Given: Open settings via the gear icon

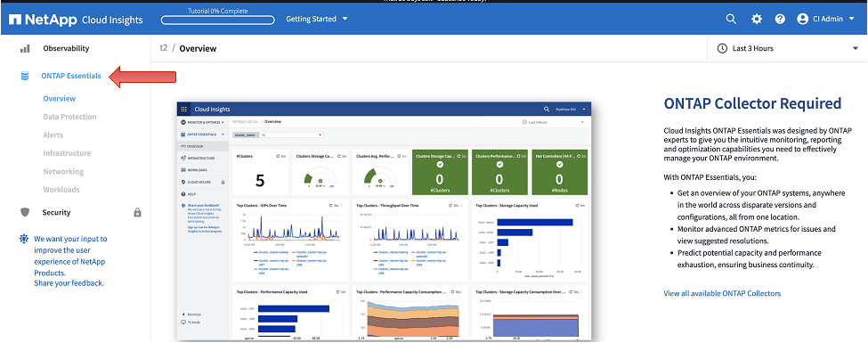Looking at the screenshot, I should point(756,19).
